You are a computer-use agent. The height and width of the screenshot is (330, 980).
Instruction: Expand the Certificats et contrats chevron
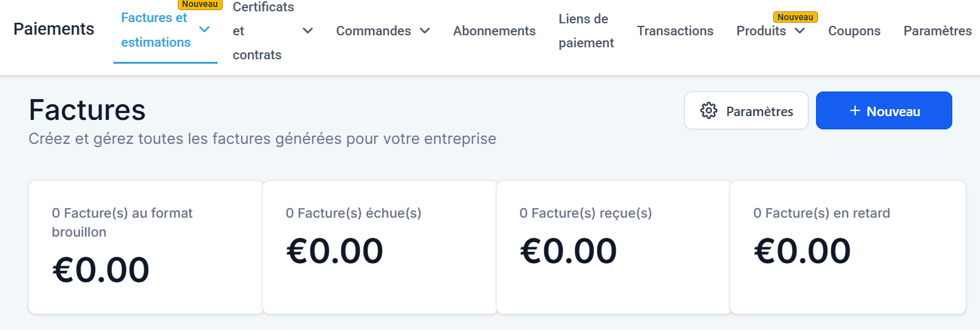pos(308,30)
